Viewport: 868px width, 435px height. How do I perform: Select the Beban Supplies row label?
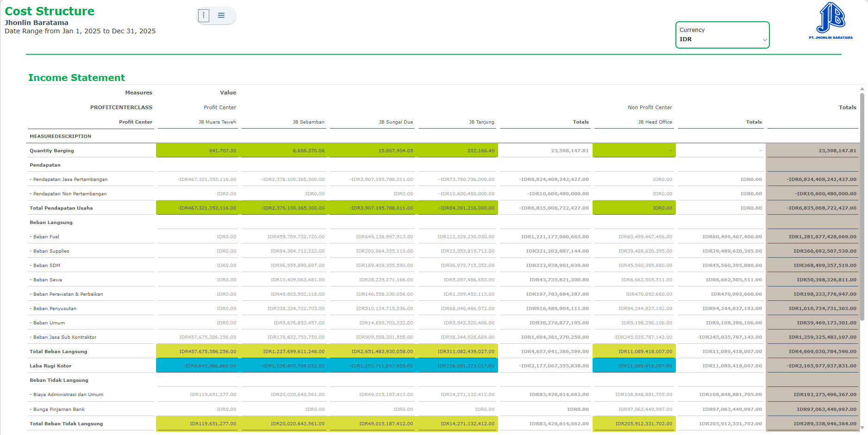49,251
